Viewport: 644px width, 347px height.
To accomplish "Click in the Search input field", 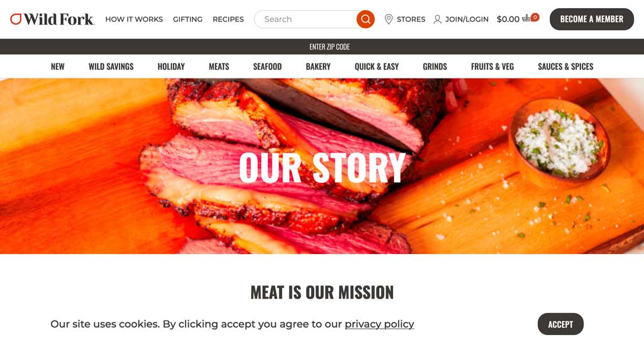I will 305,19.
